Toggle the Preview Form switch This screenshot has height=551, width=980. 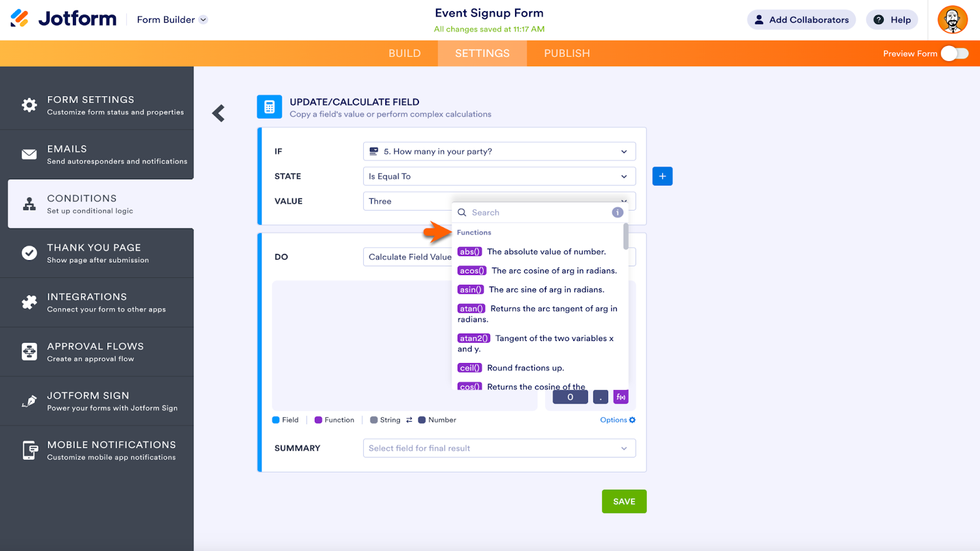954,54
